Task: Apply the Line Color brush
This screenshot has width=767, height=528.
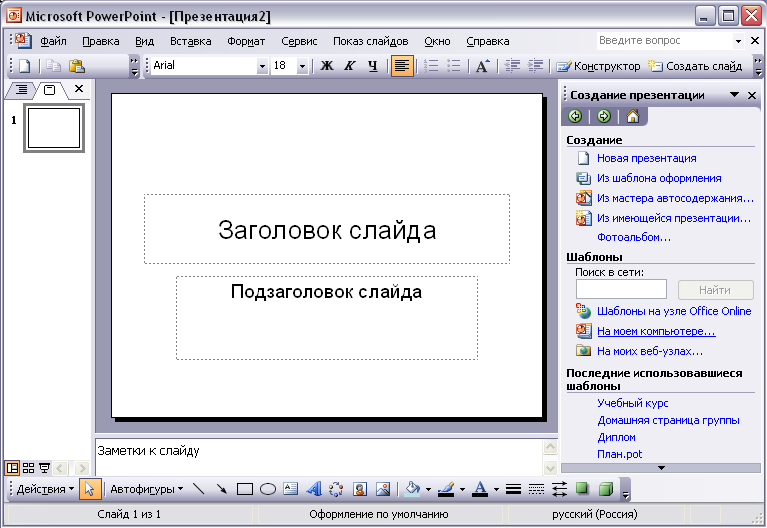Action: 446,489
